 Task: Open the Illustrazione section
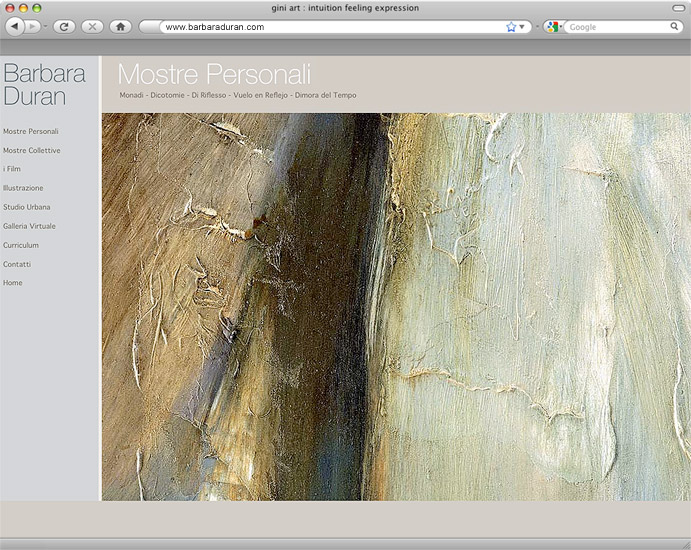coord(23,188)
